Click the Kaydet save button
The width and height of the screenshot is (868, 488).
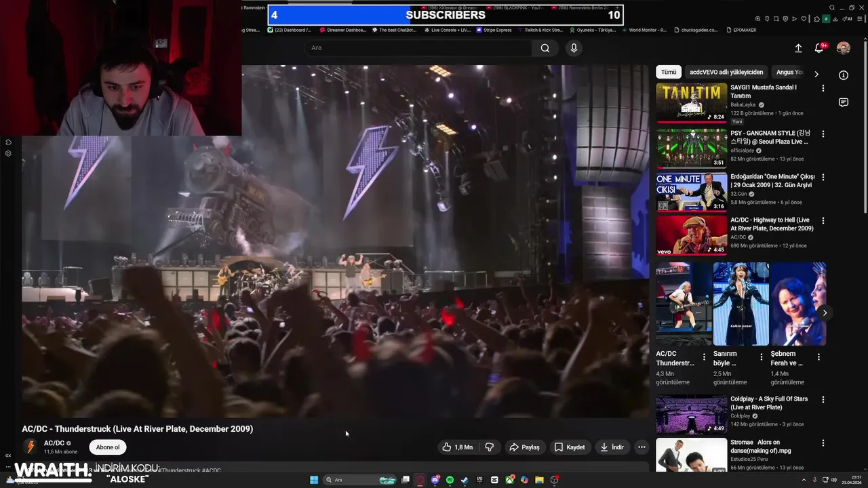[x=570, y=447]
